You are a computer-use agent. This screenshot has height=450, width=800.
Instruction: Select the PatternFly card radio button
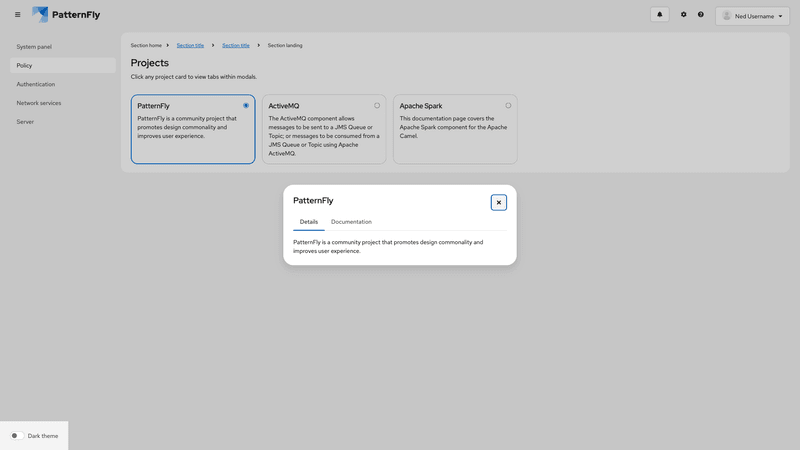tap(246, 105)
